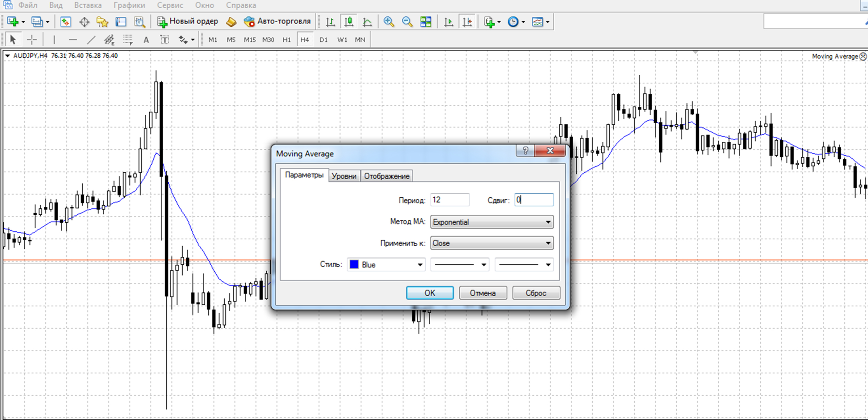The image size is (868, 420).
Task: Select the Crosshair tool
Action: tap(32, 40)
